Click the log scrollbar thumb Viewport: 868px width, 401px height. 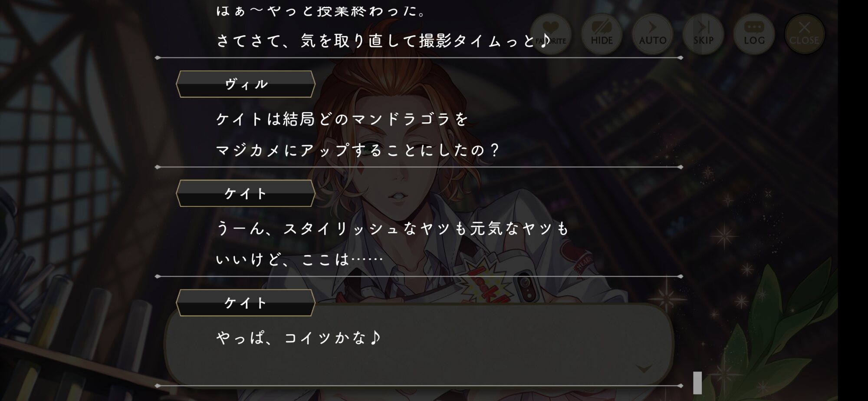[x=697, y=383]
